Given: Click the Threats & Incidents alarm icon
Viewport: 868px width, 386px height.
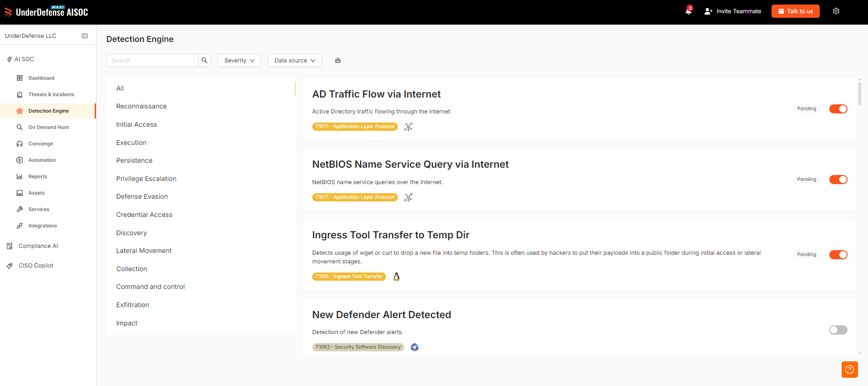Looking at the screenshot, I should (20, 94).
